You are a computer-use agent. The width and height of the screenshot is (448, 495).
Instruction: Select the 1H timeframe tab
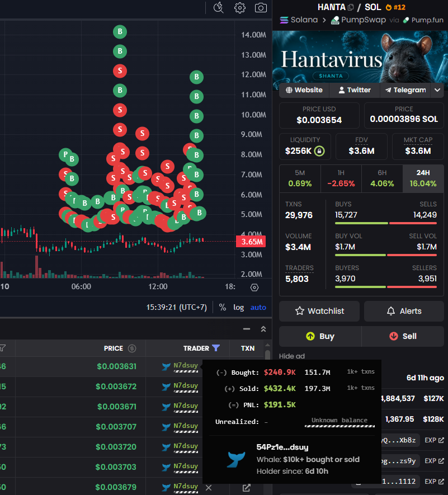[x=341, y=178]
